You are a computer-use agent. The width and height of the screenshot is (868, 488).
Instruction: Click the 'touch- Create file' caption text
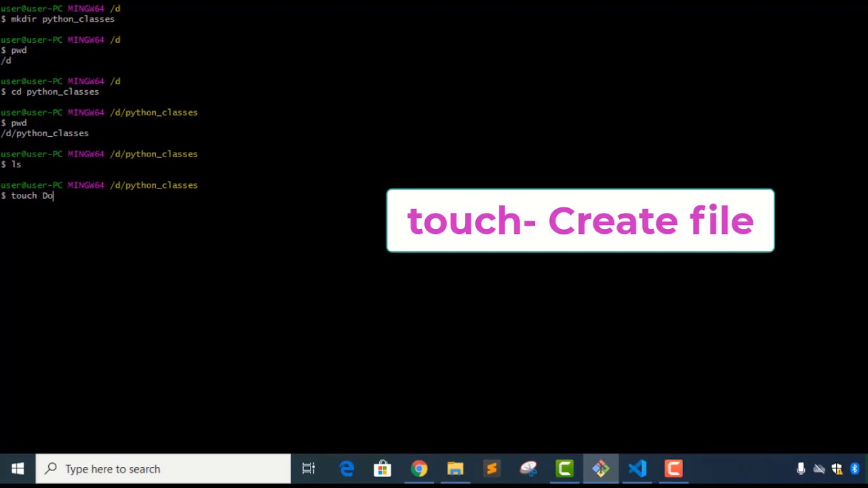click(x=580, y=221)
